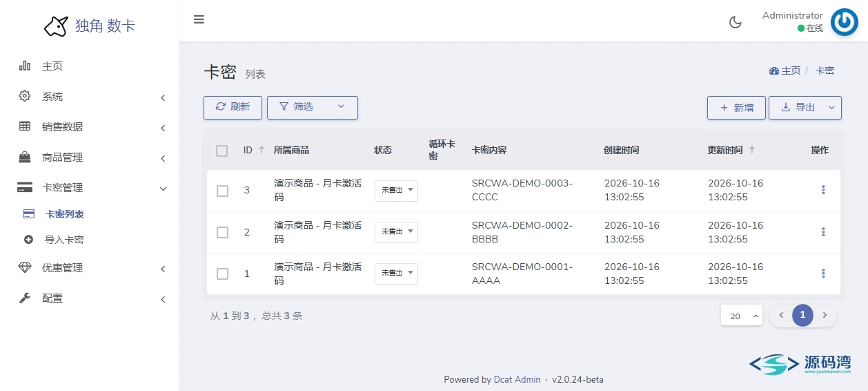Image resolution: width=868 pixels, height=391 pixels.
Task: Click card content SRCWA-DEMO-0003-CCCC
Action: pyautogui.click(x=522, y=190)
